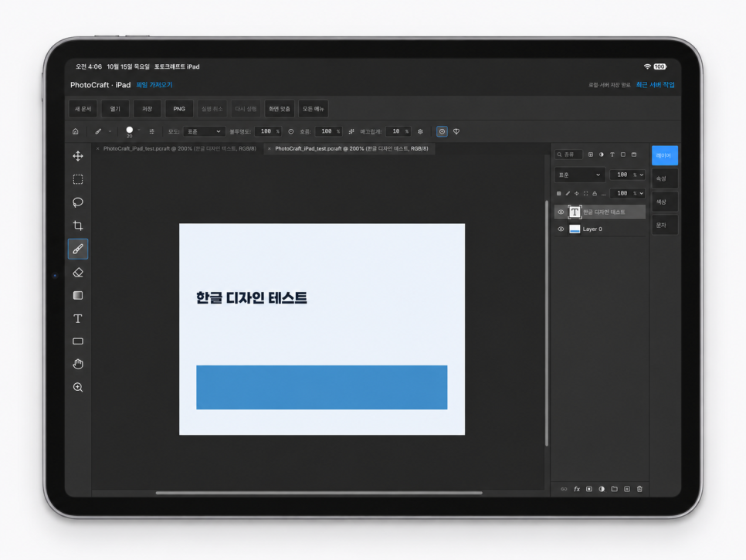The height and width of the screenshot is (560, 746).
Task: Create a new layer
Action: point(627,489)
